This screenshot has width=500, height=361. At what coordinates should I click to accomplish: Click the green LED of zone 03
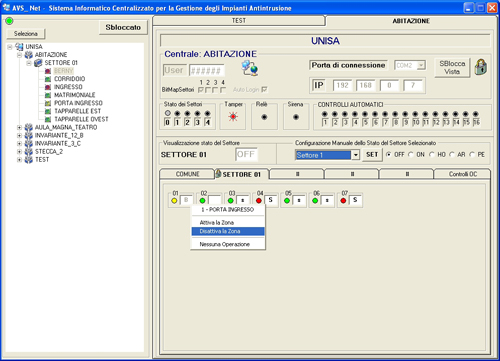click(230, 201)
